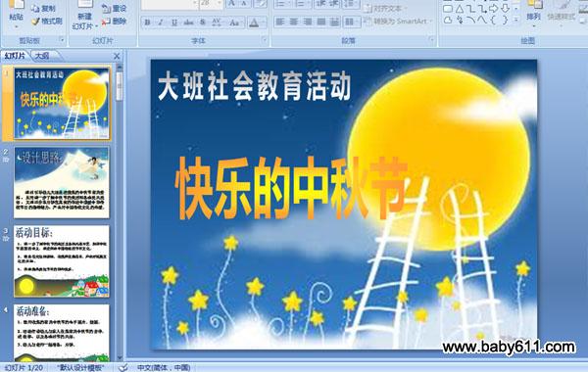Click the Reset (重设) button
This screenshot has height=372, width=588.
[115, 8]
